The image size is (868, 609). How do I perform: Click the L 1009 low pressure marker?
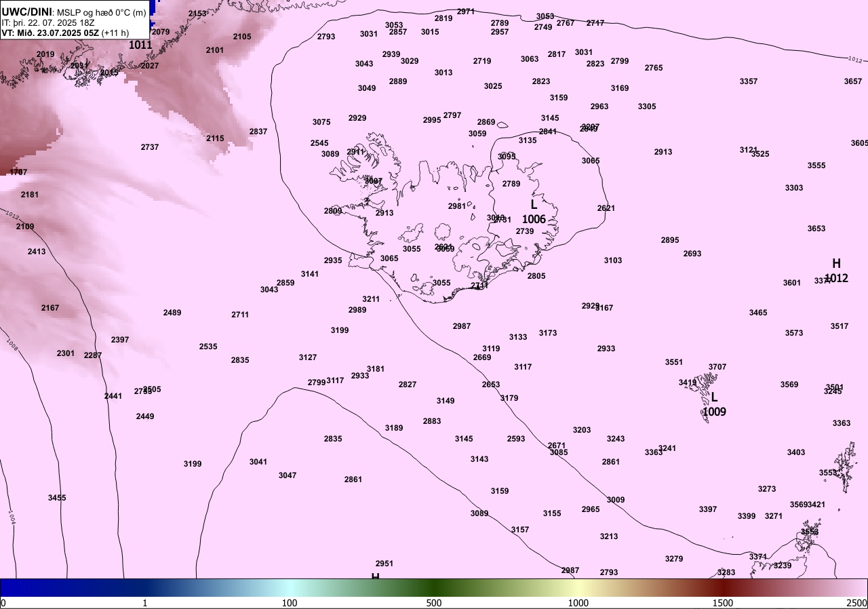[x=714, y=404]
